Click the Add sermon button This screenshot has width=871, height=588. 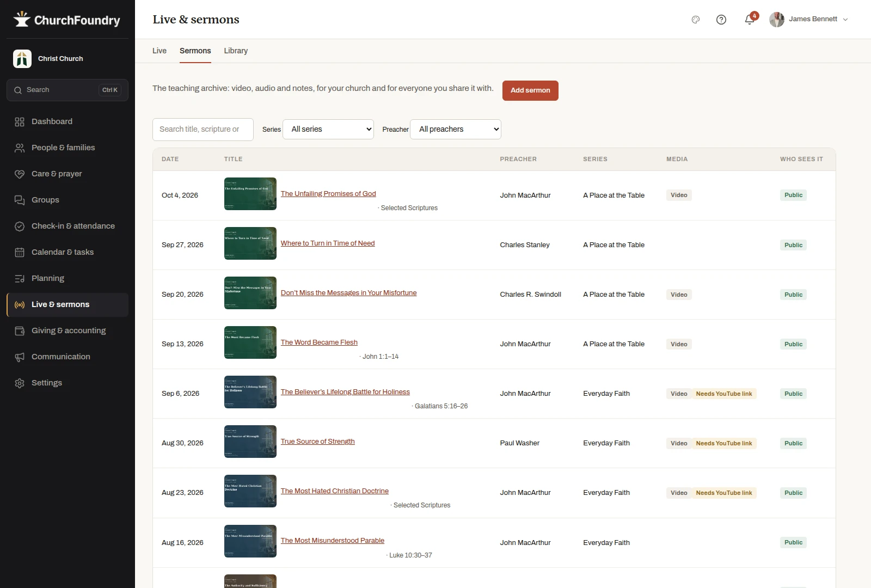(x=530, y=90)
